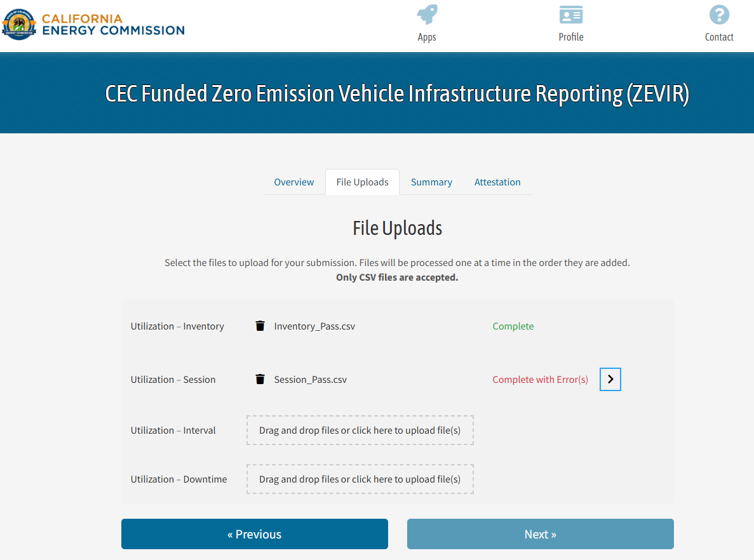Open the Utilization – Downtime upload area

[x=360, y=479]
